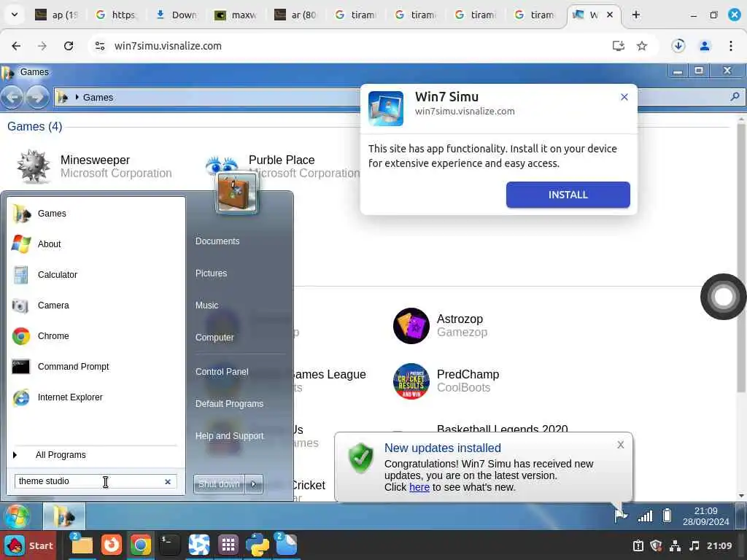Click the INSTALL button
This screenshot has height=560, width=747.
click(568, 195)
